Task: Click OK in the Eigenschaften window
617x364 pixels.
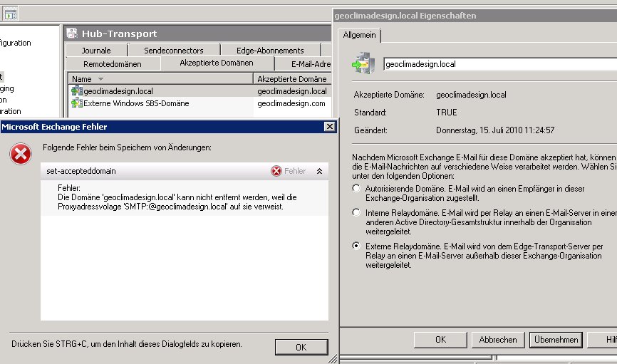Action: [x=440, y=340]
